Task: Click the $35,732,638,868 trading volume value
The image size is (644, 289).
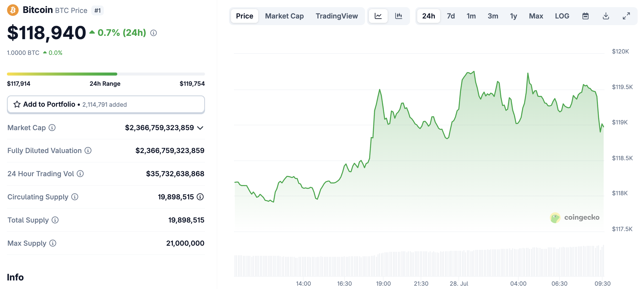Action: click(175, 174)
